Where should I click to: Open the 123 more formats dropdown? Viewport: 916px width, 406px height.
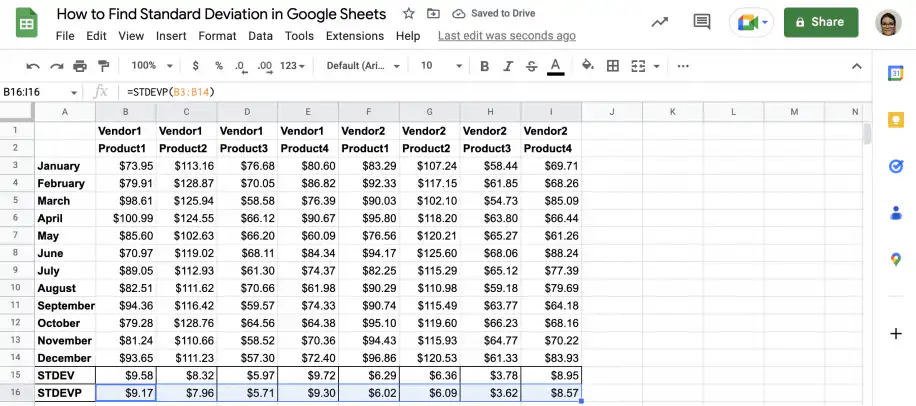click(x=293, y=66)
